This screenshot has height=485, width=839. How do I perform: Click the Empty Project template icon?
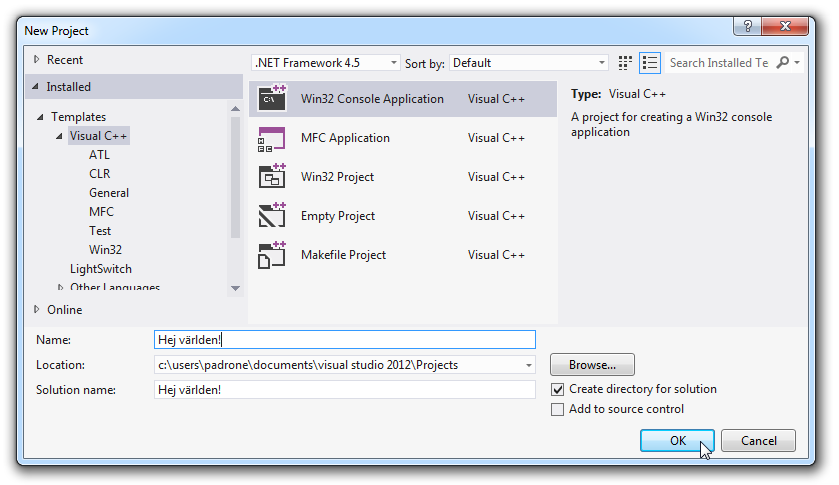[x=272, y=216]
